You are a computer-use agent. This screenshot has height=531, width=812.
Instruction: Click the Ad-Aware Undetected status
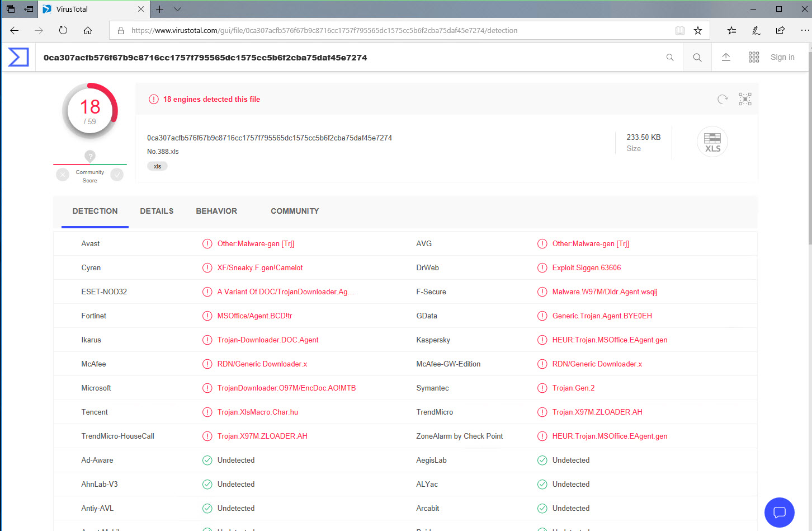coord(236,460)
